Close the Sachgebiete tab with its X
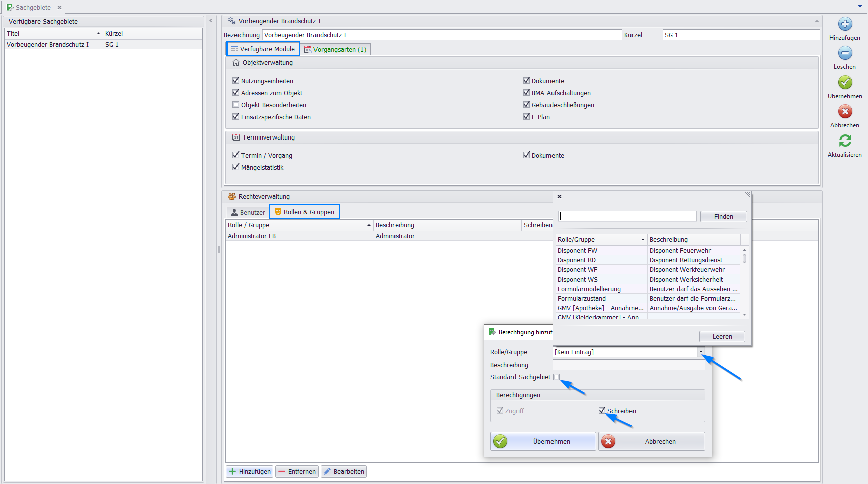This screenshot has height=484, width=868. click(x=59, y=8)
